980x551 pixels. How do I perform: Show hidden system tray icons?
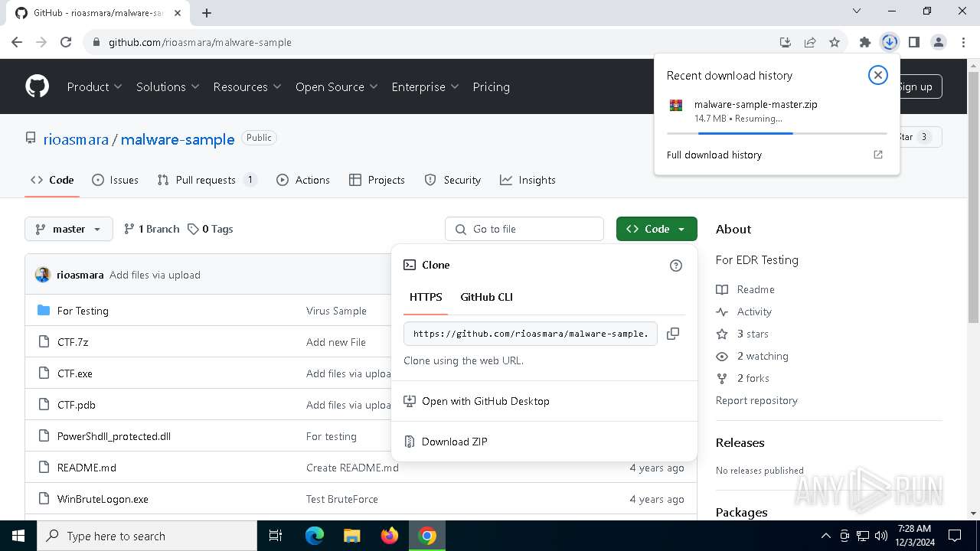tap(825, 536)
